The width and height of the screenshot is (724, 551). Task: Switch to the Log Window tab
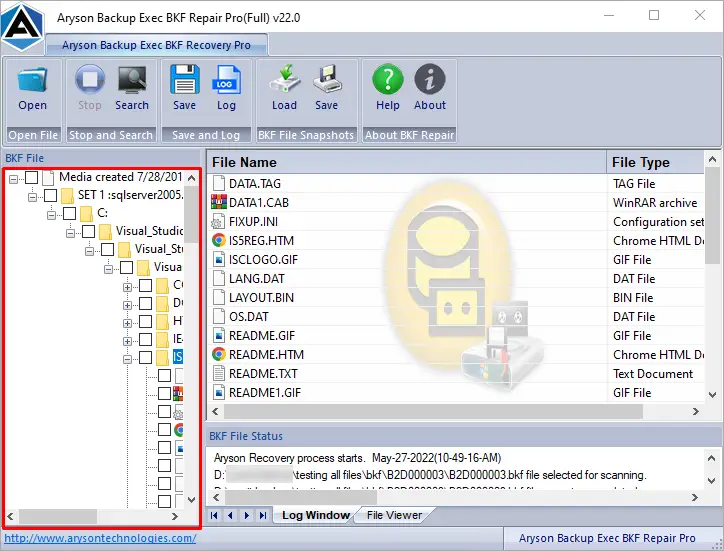(316, 515)
